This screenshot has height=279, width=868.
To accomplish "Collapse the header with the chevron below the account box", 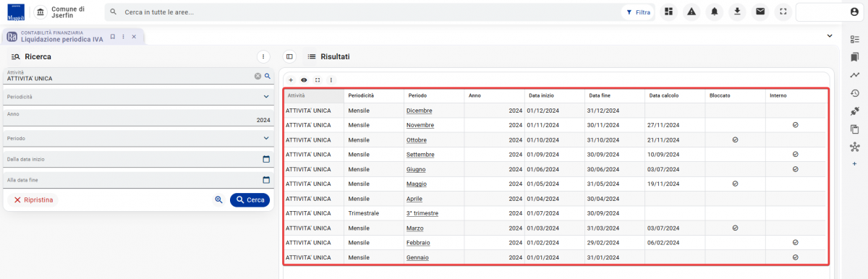I will point(830,35).
